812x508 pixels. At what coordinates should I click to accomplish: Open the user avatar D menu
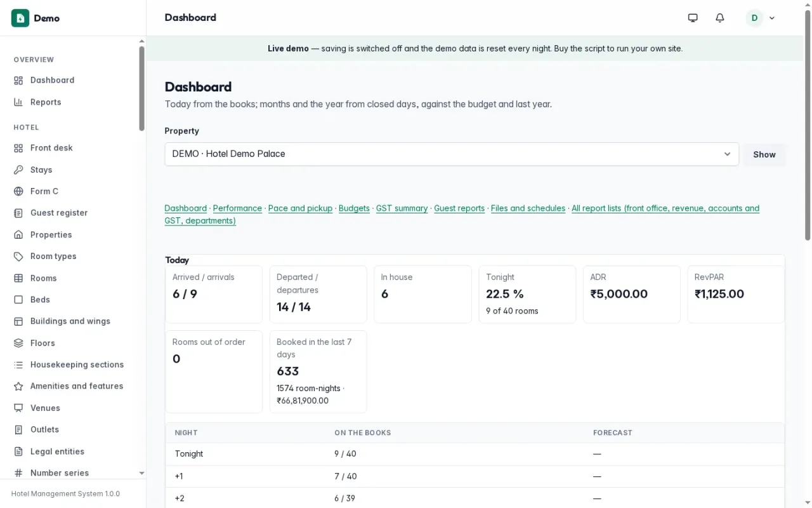[x=754, y=18]
